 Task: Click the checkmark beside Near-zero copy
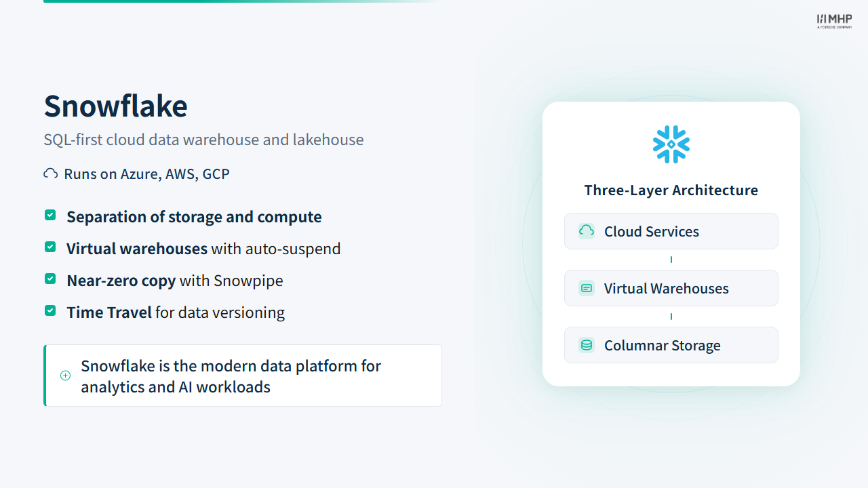pos(50,279)
